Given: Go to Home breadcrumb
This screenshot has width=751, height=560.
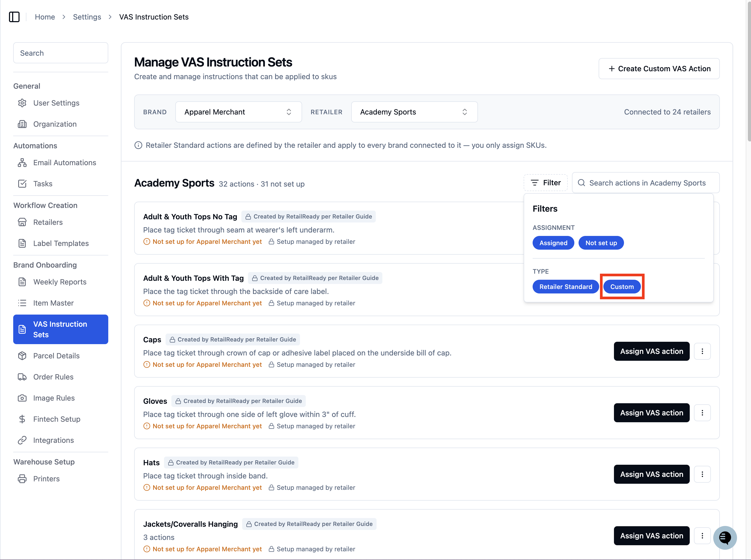Looking at the screenshot, I should tap(45, 17).
